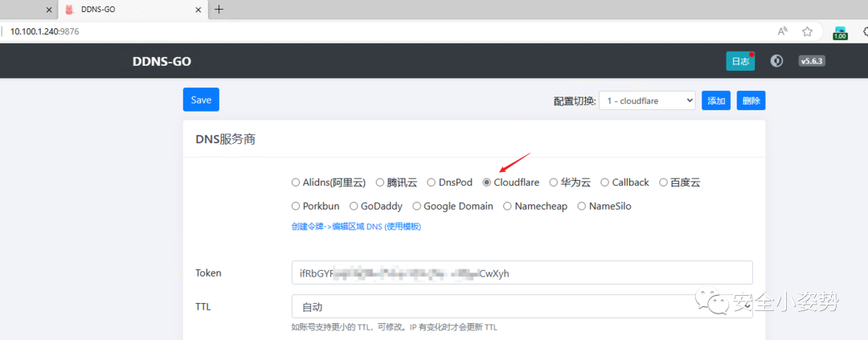
Task: Click the Token field label
Action: (208, 273)
